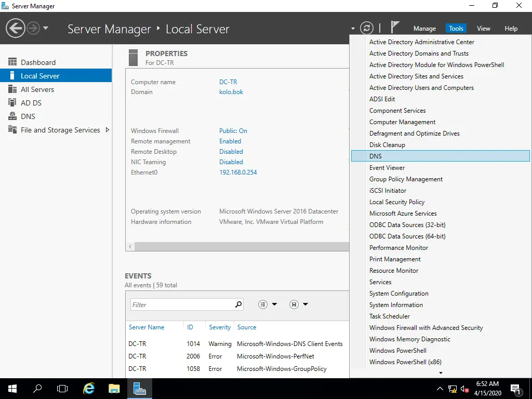Open taskbar search magnifier
Image resolution: width=532 pixels, height=399 pixels.
coord(37,389)
